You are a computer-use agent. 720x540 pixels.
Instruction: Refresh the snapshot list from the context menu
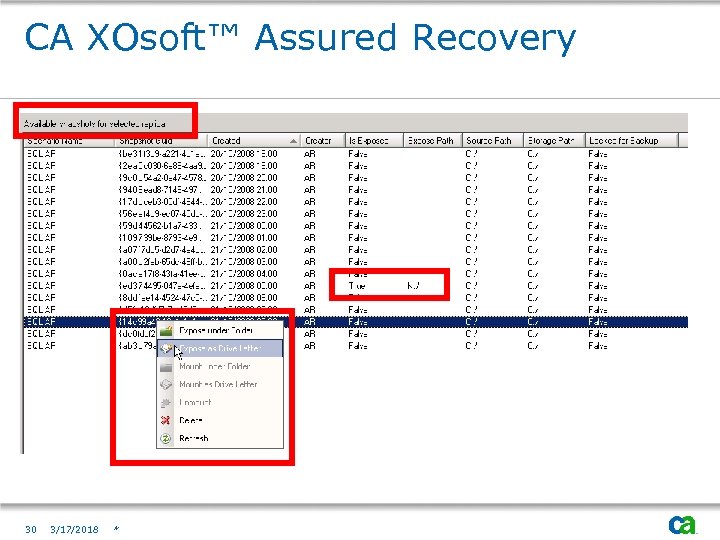pyautogui.click(x=220, y=439)
